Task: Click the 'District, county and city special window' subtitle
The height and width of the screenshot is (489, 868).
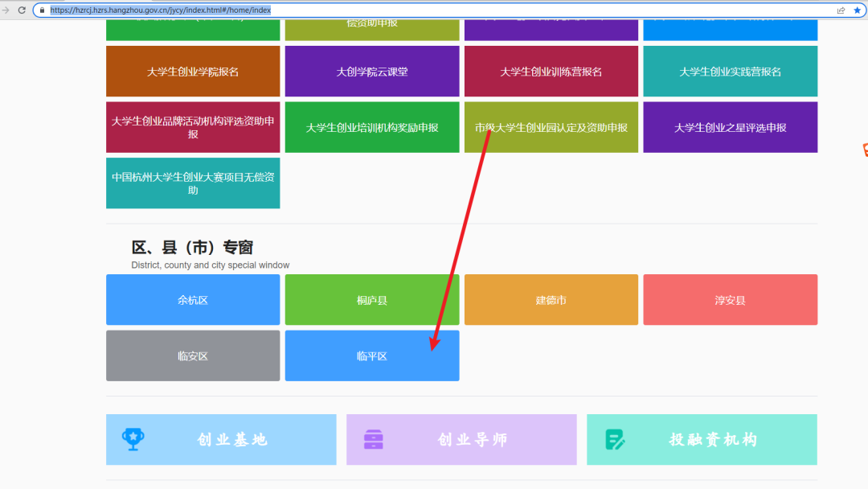Action: pyautogui.click(x=211, y=265)
